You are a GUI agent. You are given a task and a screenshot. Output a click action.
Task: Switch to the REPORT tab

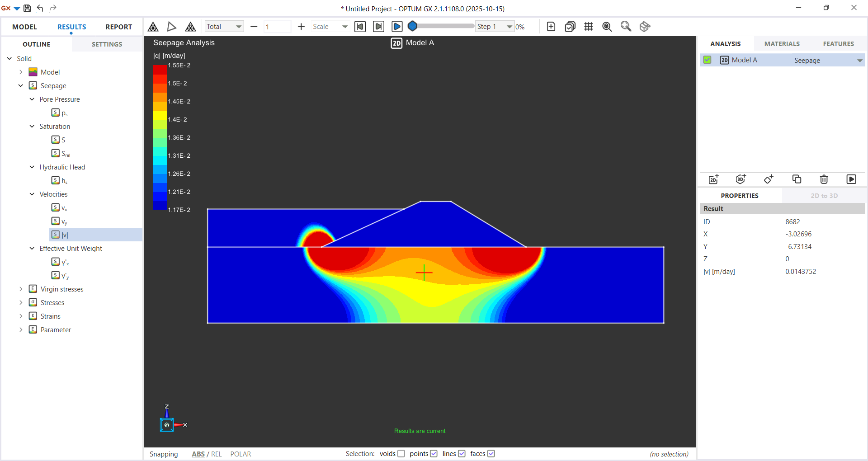point(118,27)
